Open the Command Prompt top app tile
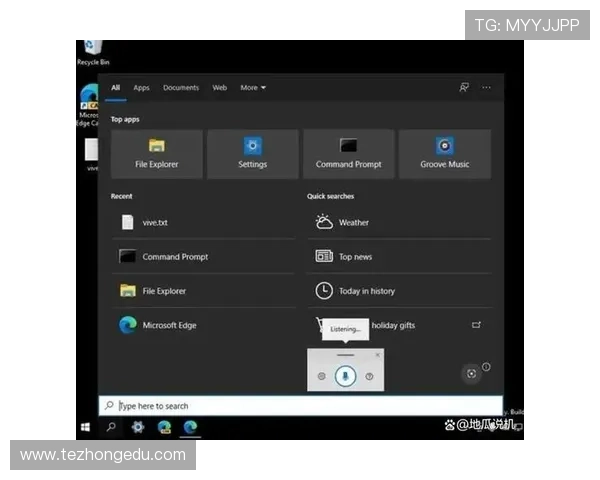The height and width of the screenshot is (480, 600). point(349,154)
